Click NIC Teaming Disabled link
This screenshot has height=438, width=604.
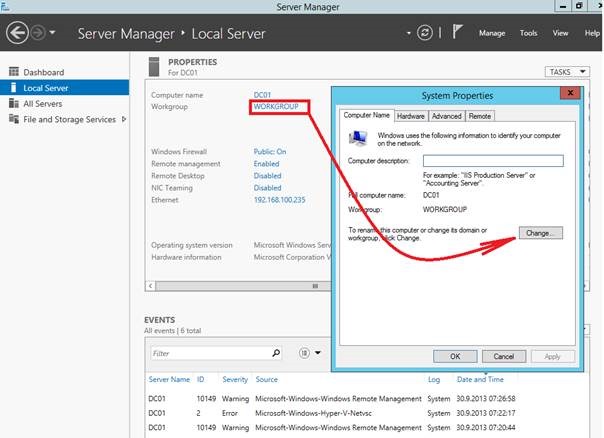point(267,188)
